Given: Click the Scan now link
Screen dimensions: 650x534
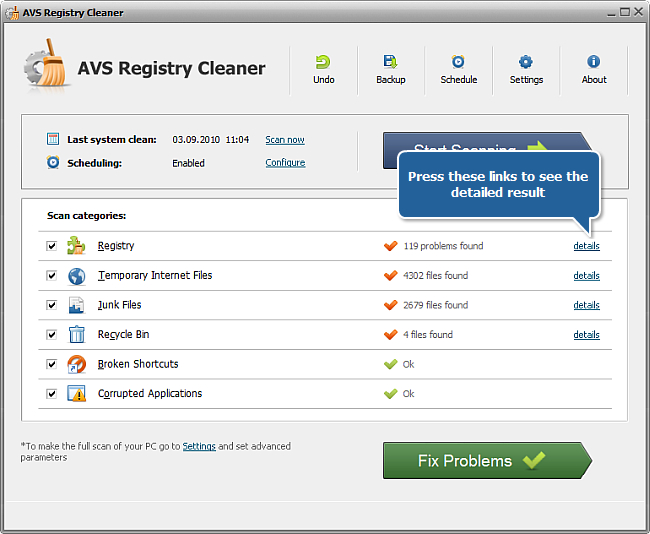Looking at the screenshot, I should 285,140.
